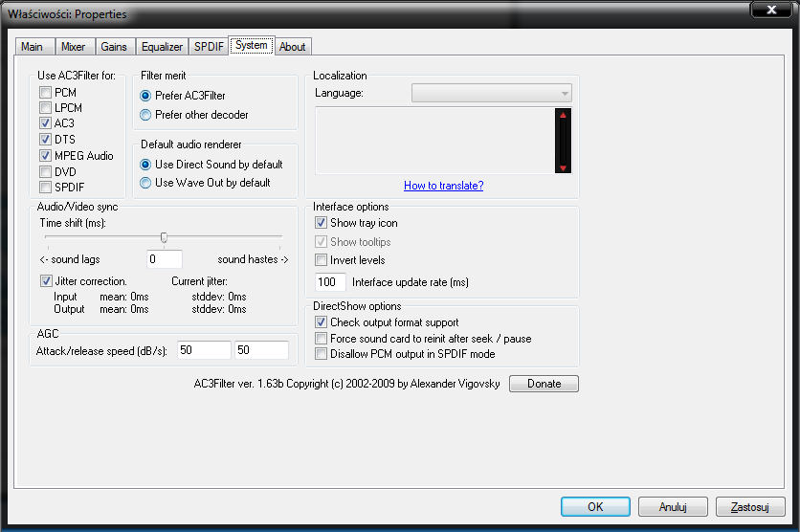Toggle the MPEG Audio checkbox
The width and height of the screenshot is (800, 532).
pos(45,156)
